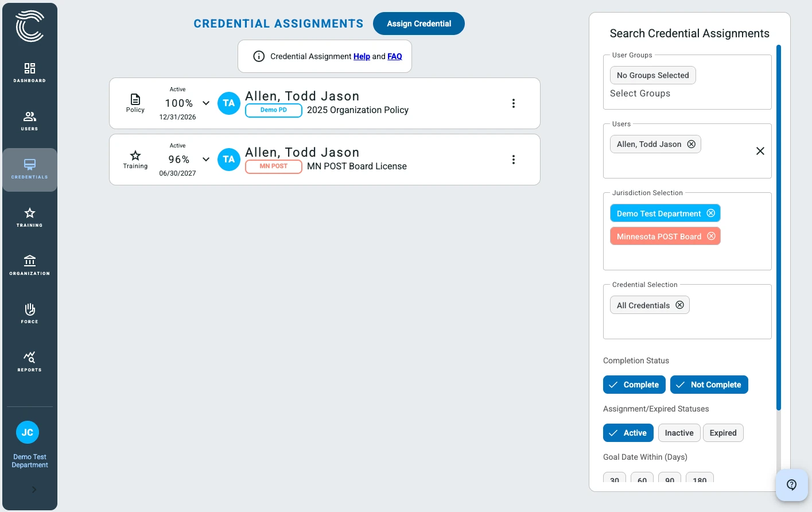Screen dimensions: 812x512
Task: Open more options for MN POST Board License
Action: [x=514, y=160]
